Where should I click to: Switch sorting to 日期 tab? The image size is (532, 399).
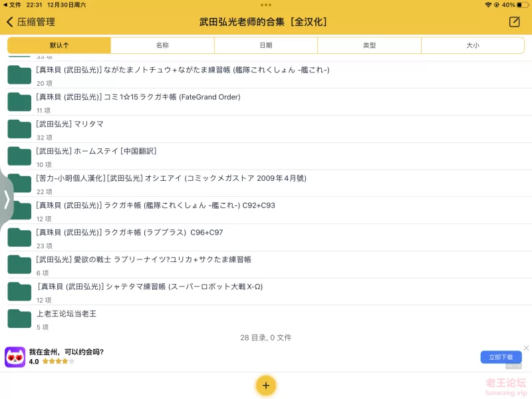266,45
